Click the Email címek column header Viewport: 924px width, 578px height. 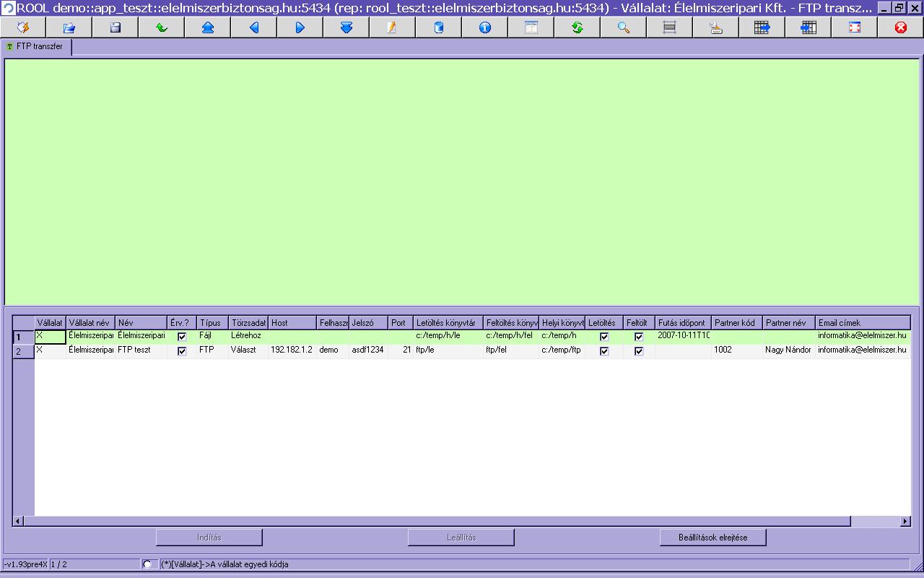pos(862,323)
